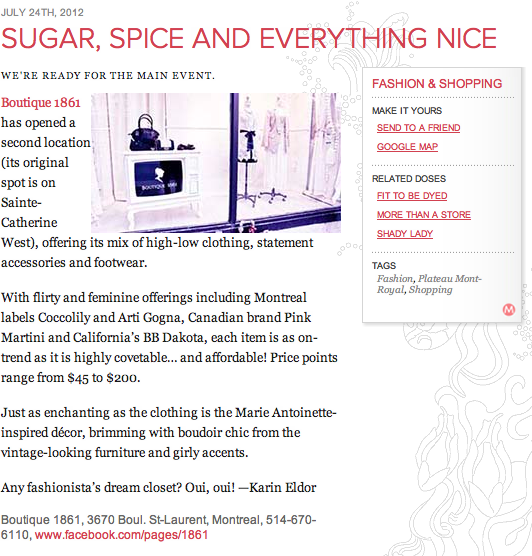
Task: Click Send to a Friend link
Action: click(x=419, y=128)
